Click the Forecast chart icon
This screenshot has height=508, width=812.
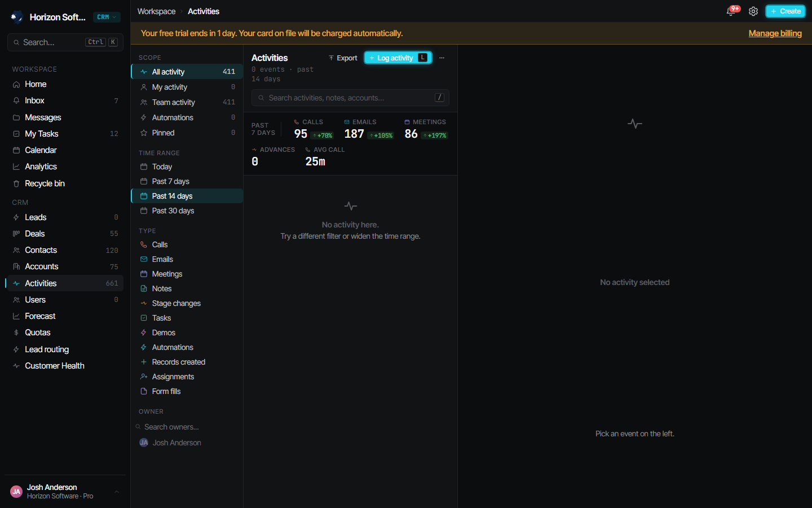(x=16, y=316)
